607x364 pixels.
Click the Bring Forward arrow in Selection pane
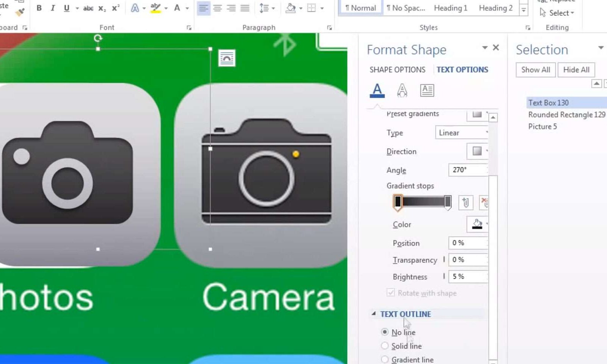click(597, 83)
